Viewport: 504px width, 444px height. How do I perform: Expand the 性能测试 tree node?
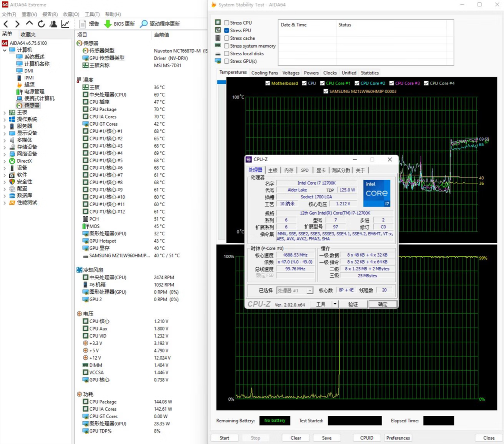(5, 202)
